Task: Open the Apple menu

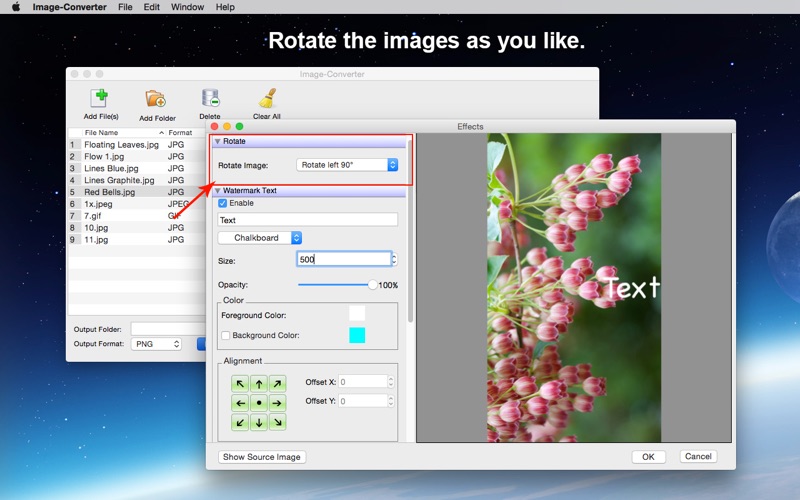Action: [16, 7]
